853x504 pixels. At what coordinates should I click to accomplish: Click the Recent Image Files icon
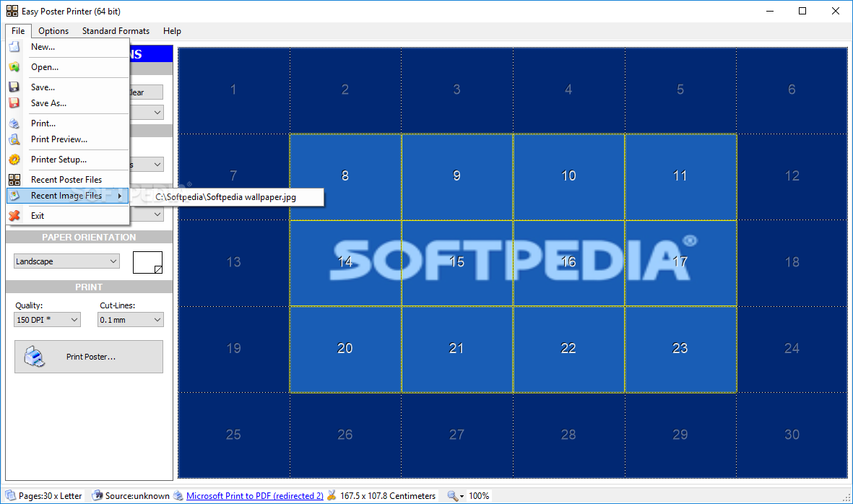[14, 196]
